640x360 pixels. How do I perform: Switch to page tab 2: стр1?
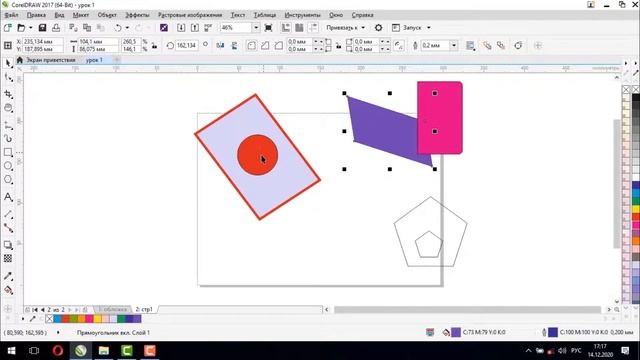point(144,309)
